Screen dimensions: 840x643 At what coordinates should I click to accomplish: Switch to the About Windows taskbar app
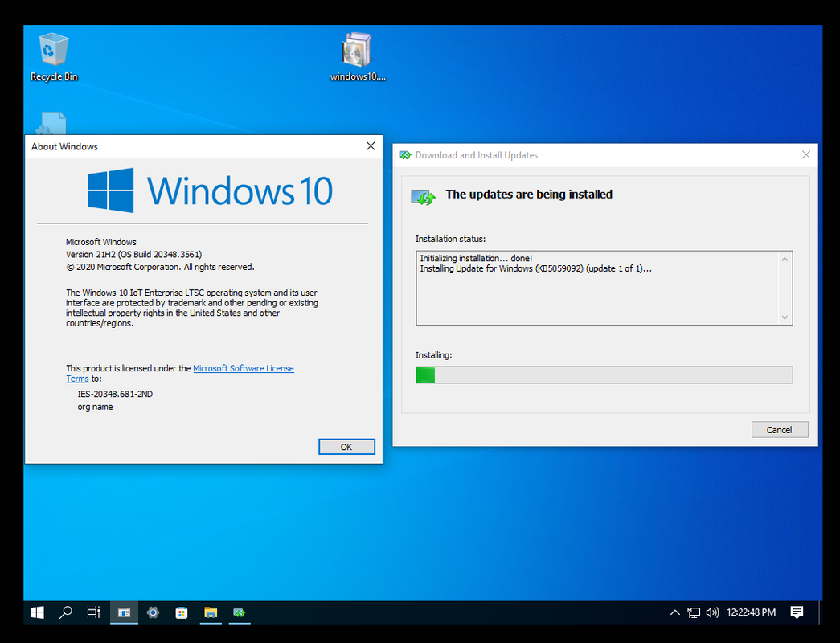point(125,612)
